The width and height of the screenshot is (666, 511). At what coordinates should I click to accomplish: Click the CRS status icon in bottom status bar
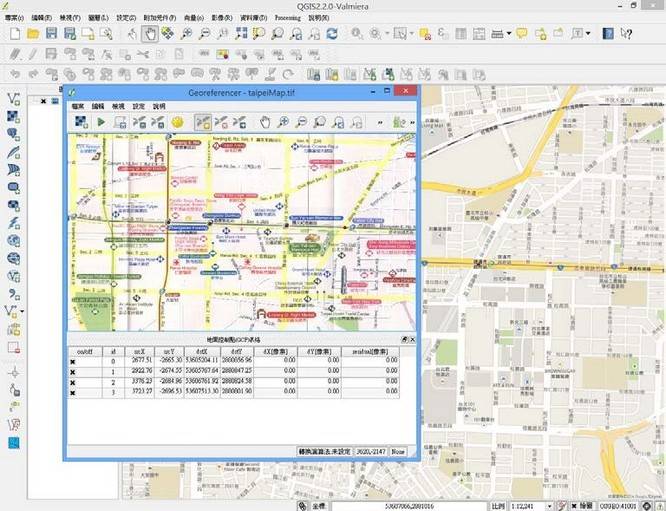[x=647, y=506]
